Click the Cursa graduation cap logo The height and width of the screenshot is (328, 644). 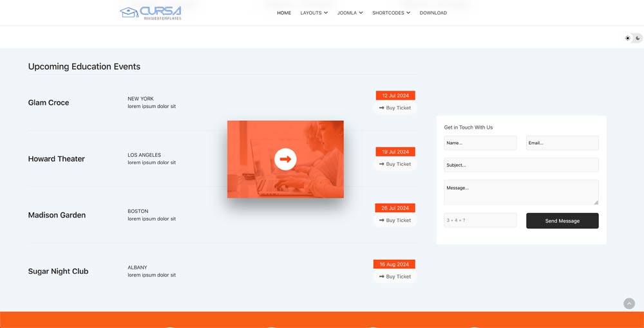(x=150, y=13)
